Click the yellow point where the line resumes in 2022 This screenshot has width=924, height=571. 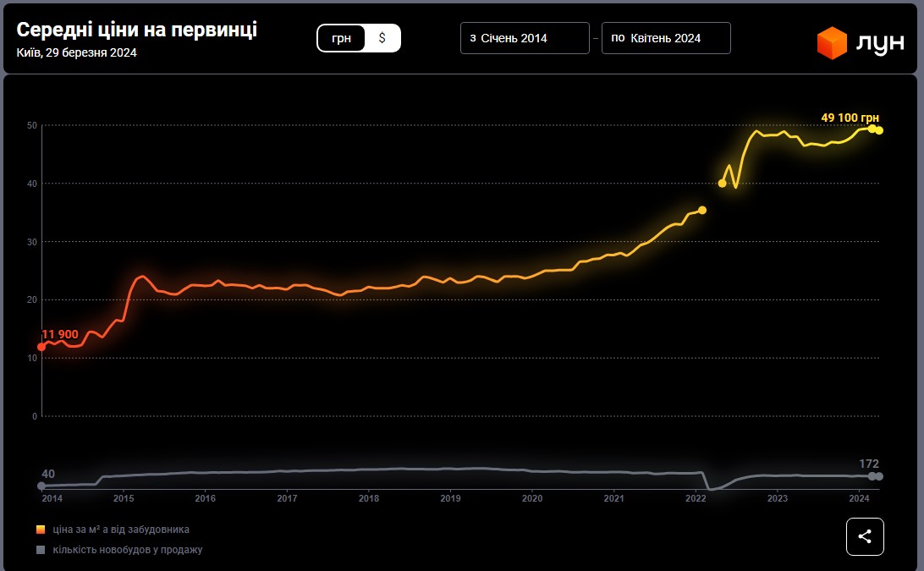(x=722, y=183)
